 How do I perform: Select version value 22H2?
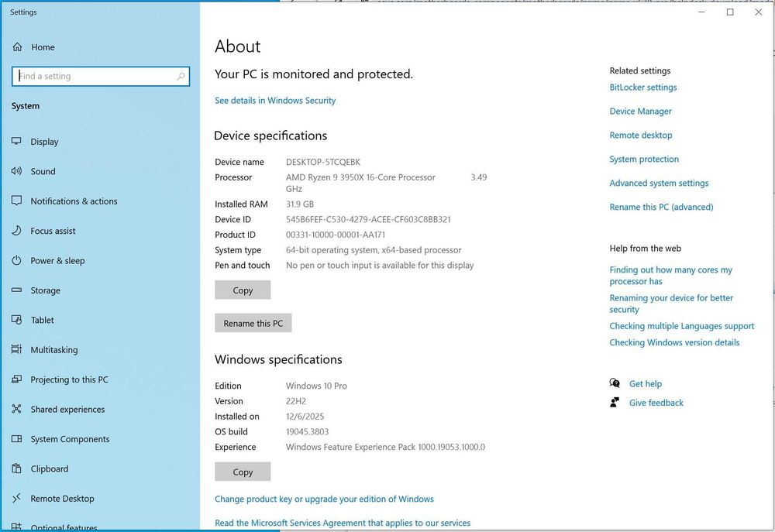[x=295, y=401]
